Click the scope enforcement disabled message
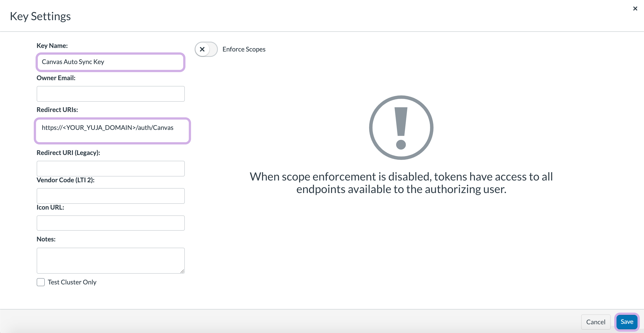This screenshot has width=644, height=333. coord(401,183)
